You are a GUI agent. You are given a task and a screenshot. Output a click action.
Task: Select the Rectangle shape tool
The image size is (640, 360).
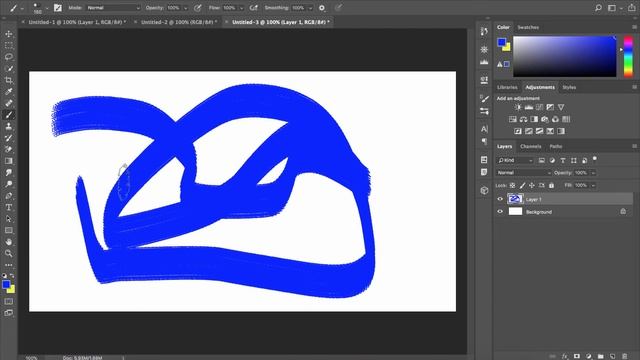(x=9, y=230)
